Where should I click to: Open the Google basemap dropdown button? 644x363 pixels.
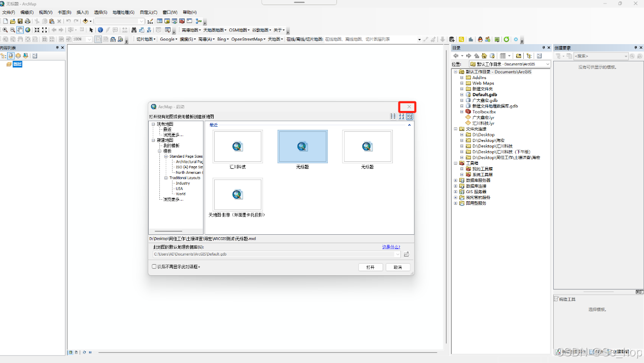(x=168, y=39)
